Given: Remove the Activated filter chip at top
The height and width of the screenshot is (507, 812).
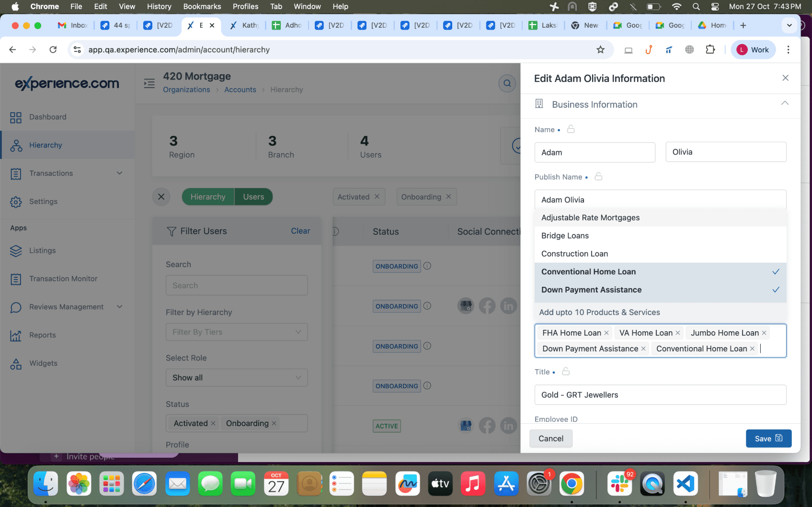Looking at the screenshot, I should click(x=377, y=197).
